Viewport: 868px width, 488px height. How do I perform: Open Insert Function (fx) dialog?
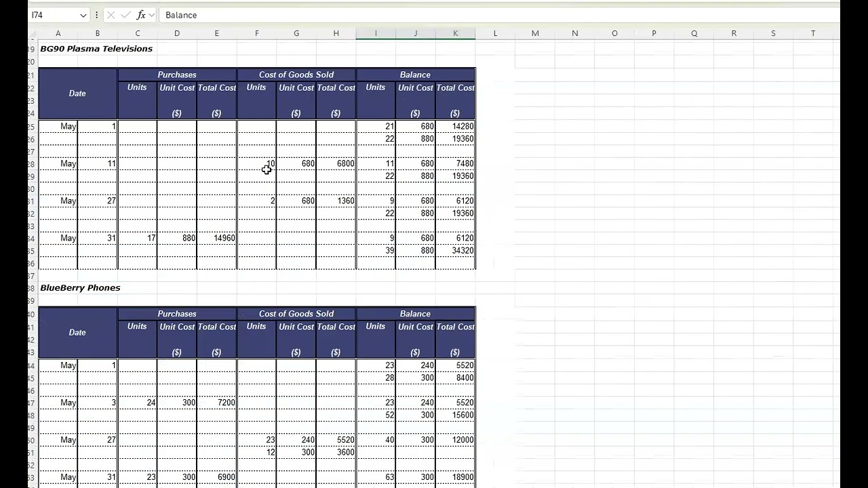(141, 15)
